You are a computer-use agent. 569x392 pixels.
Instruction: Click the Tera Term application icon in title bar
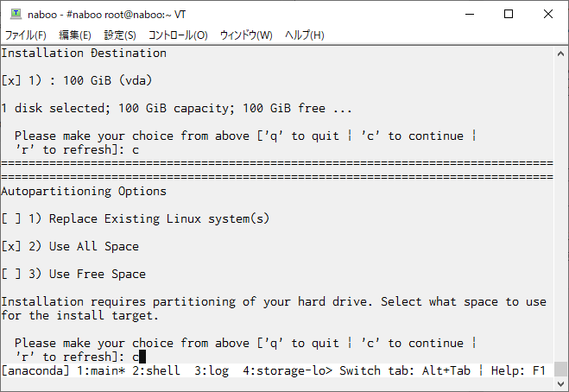coord(16,14)
